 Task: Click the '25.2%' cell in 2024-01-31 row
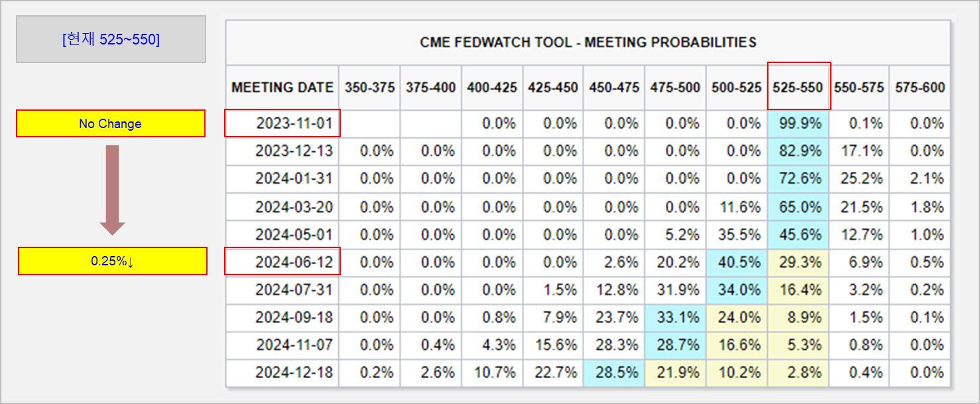(859, 179)
